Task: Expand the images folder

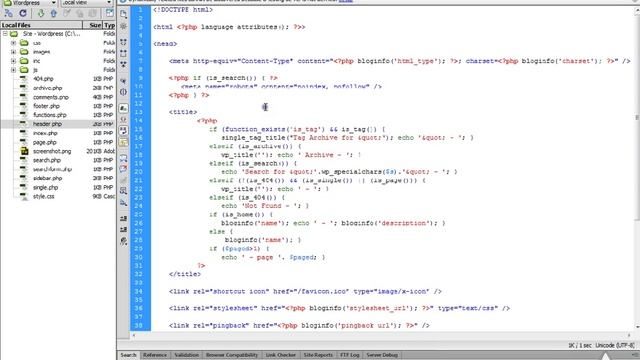Action: coord(13,52)
